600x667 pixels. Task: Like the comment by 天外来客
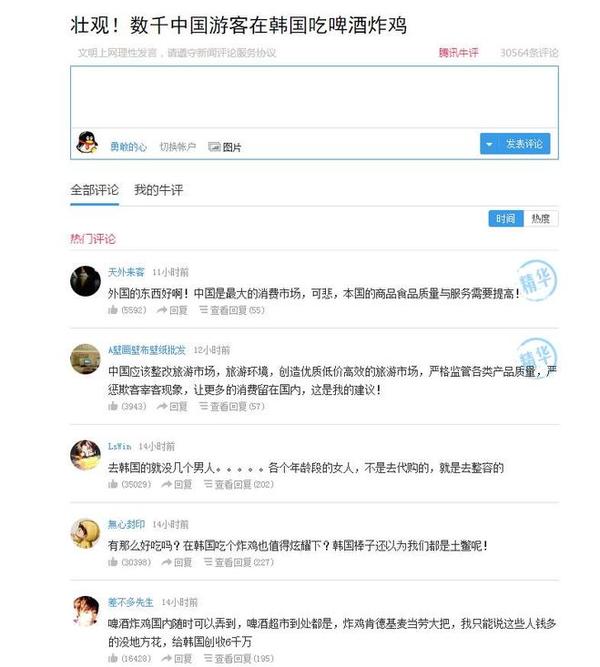click(113, 310)
